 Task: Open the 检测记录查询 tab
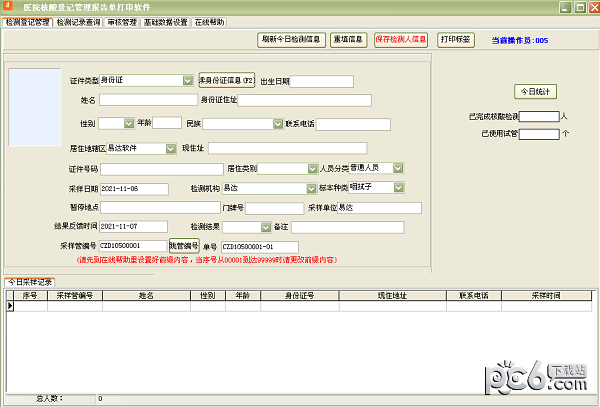point(78,21)
